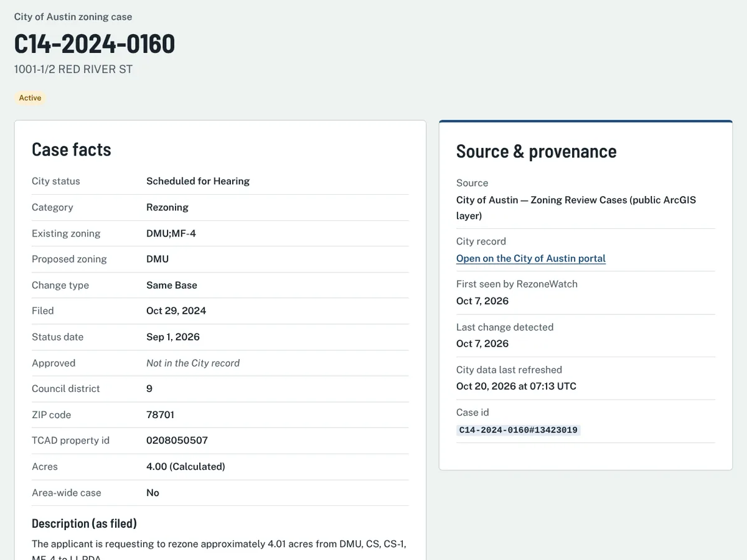The width and height of the screenshot is (747, 560).
Task: Select the Rezoning category value
Action: tap(167, 207)
